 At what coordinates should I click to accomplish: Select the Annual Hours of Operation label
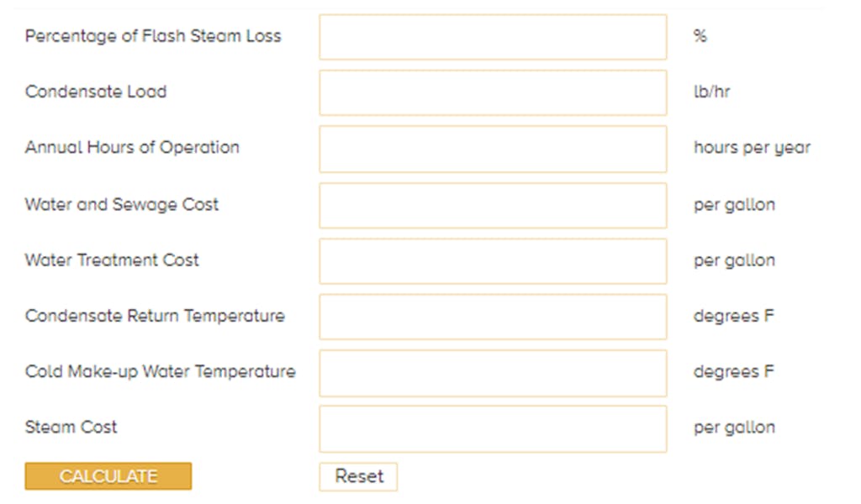(x=132, y=148)
